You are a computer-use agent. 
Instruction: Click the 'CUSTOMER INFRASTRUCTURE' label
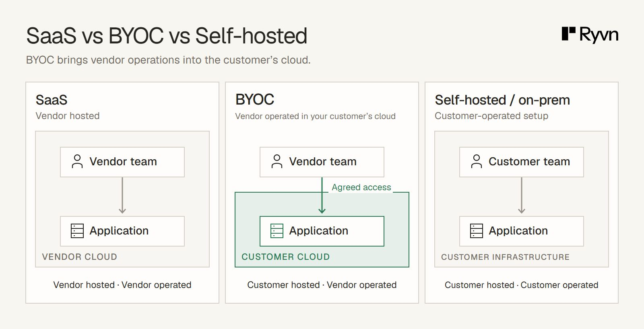[x=506, y=257]
